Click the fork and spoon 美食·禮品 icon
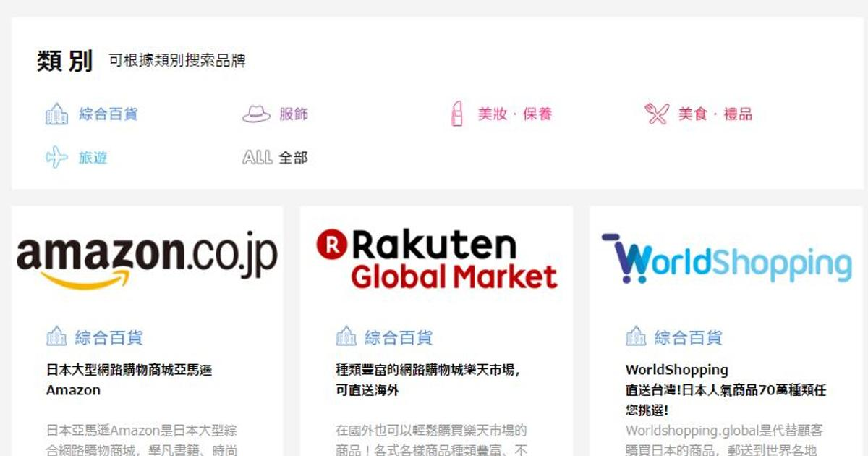The width and height of the screenshot is (868, 456). click(657, 114)
